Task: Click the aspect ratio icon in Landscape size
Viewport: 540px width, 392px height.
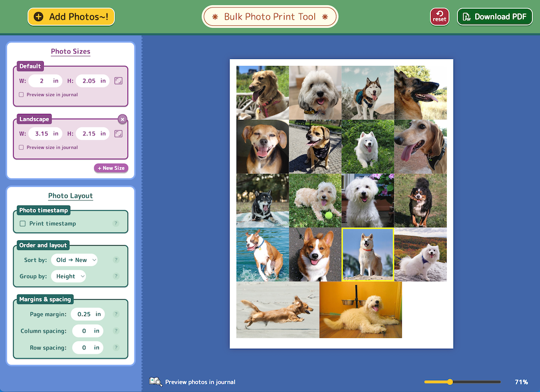Action: tap(119, 134)
